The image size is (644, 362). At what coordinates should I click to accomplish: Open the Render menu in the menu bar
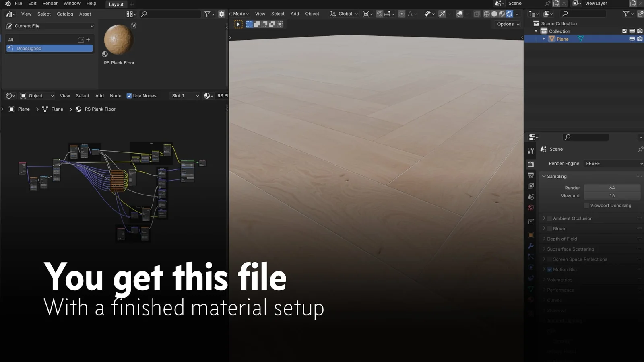[x=50, y=3]
